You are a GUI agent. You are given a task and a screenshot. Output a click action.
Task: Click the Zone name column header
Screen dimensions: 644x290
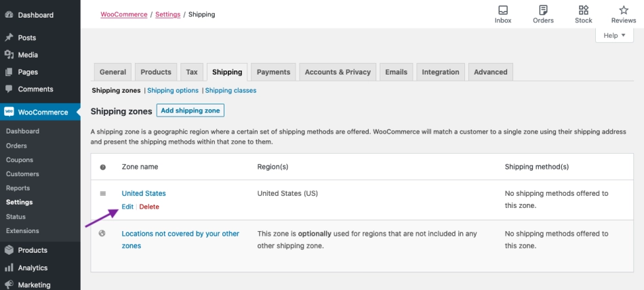click(140, 167)
